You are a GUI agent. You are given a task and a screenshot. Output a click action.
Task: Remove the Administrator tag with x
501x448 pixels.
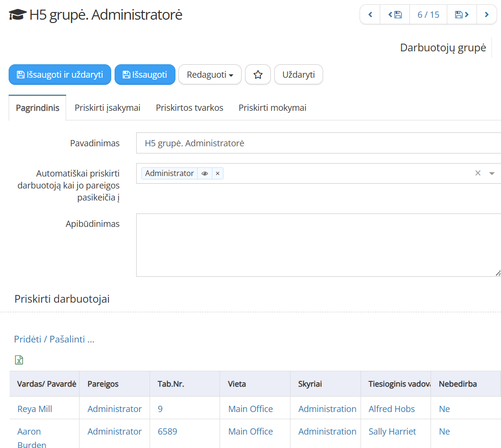(218, 174)
